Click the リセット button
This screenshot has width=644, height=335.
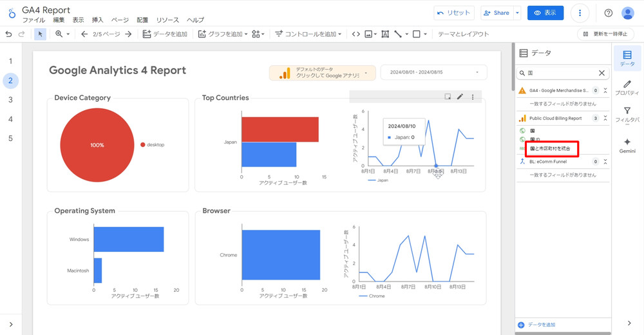455,13
